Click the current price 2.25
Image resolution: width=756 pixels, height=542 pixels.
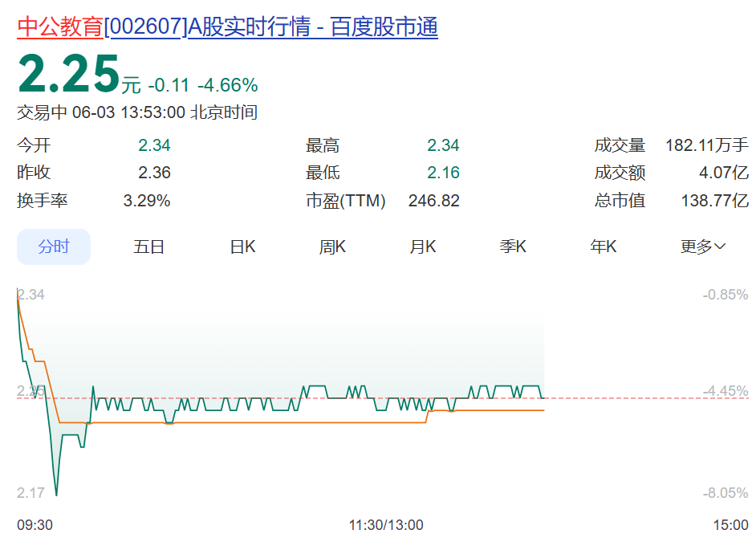(68, 74)
